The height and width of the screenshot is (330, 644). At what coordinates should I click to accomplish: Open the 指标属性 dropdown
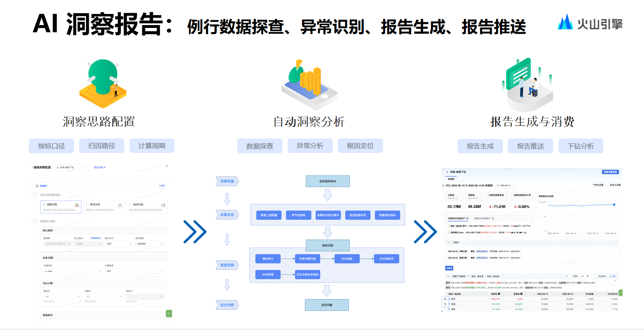click(x=150, y=244)
